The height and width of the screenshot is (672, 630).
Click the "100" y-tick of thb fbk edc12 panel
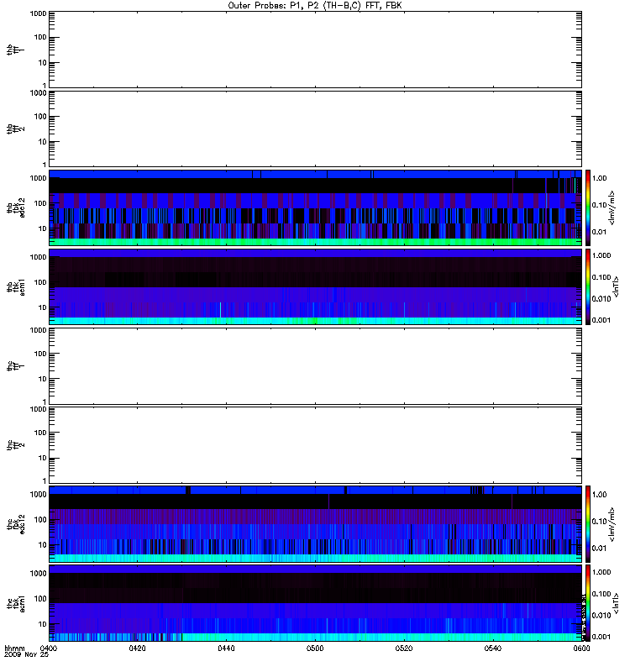(x=40, y=203)
